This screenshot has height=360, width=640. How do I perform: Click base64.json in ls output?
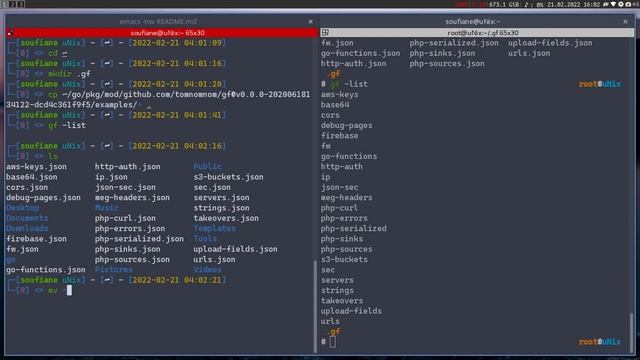pyautogui.click(x=31, y=177)
